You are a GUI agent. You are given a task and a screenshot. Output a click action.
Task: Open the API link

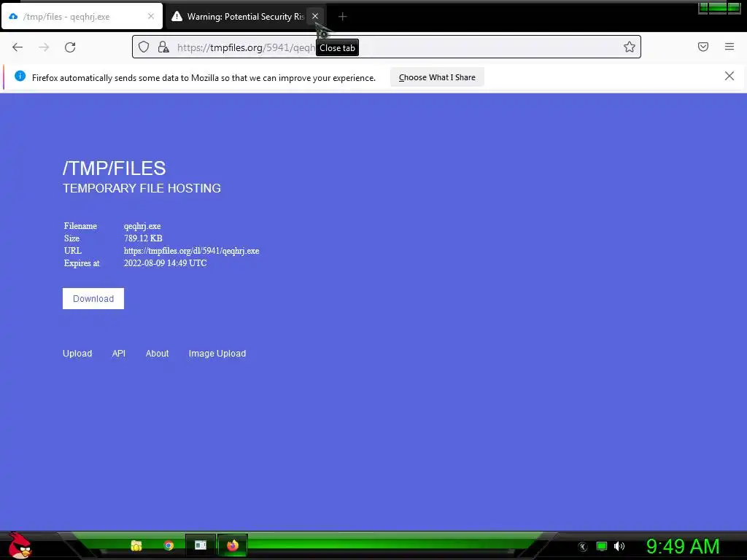click(119, 354)
